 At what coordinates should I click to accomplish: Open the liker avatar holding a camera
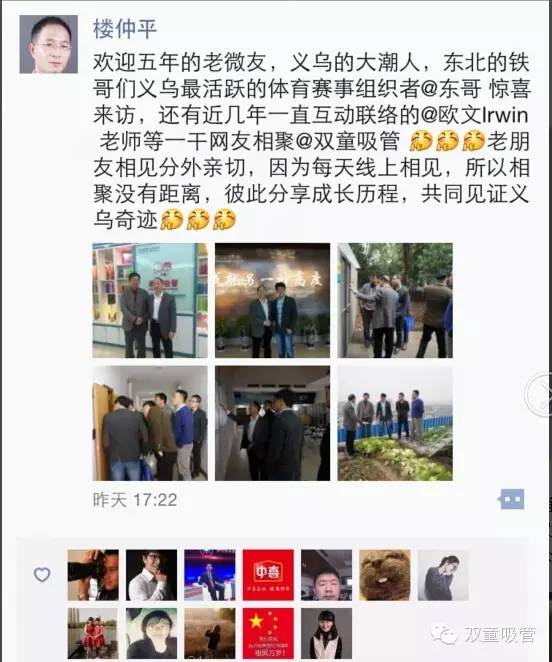coord(93,575)
